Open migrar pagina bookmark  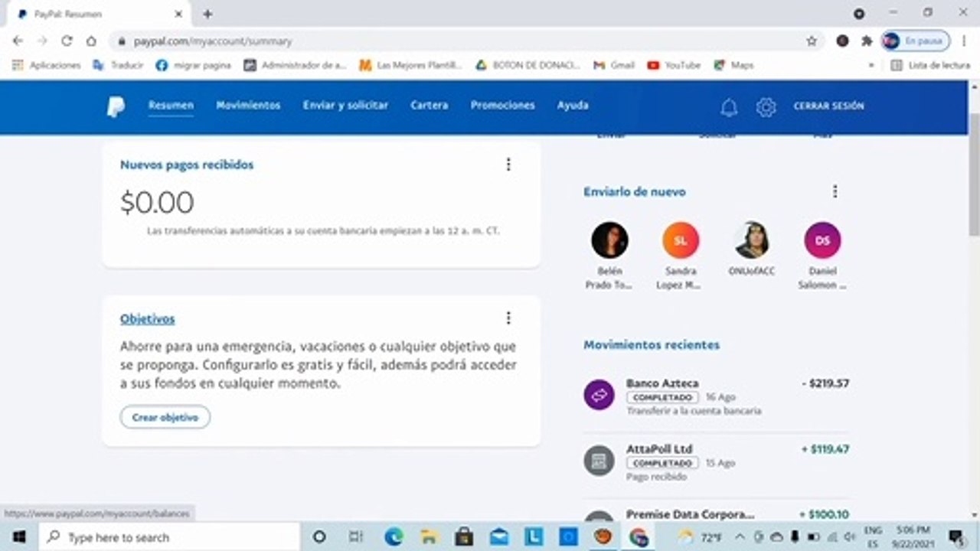point(193,66)
